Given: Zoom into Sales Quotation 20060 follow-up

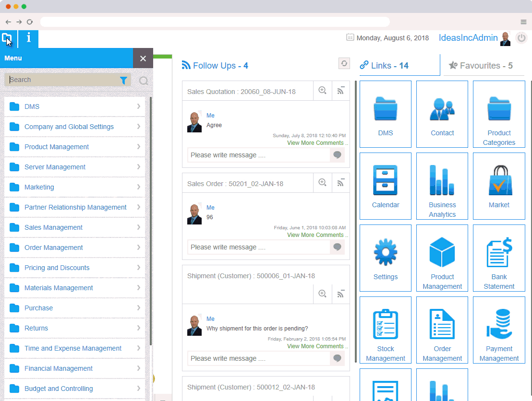Looking at the screenshot, I should 323,91.
